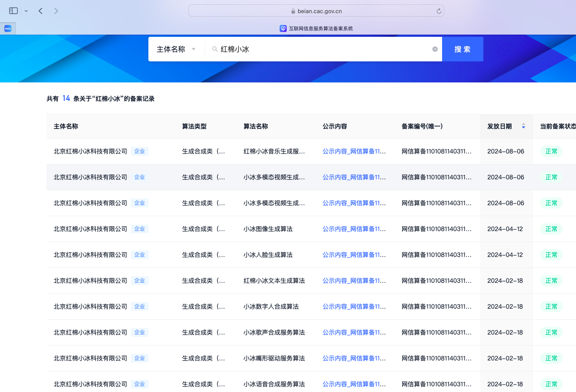Open 公示内容 link for 小冰人脸生成算法 row
Viewport: 576px width, 392px height.
point(354,255)
